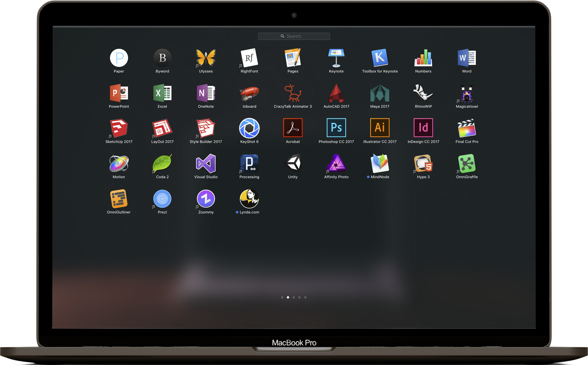Launch Unity
The image size is (588, 365).
(x=293, y=164)
